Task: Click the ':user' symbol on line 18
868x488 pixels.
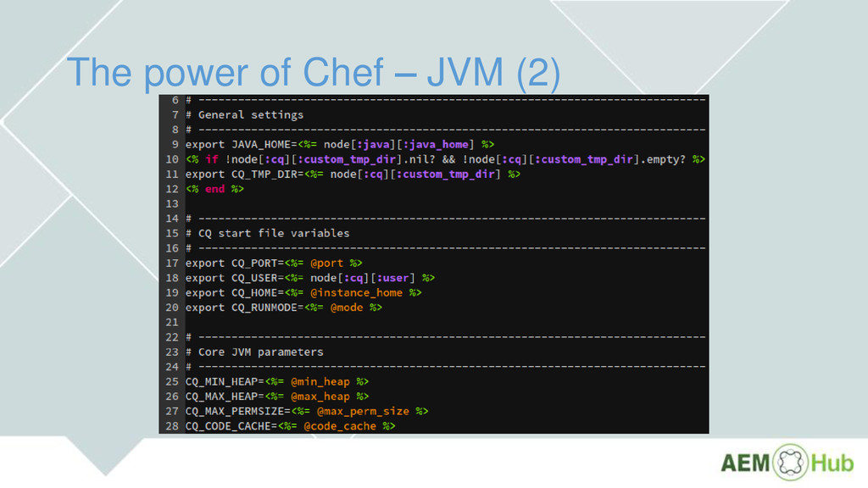Action: [x=392, y=278]
